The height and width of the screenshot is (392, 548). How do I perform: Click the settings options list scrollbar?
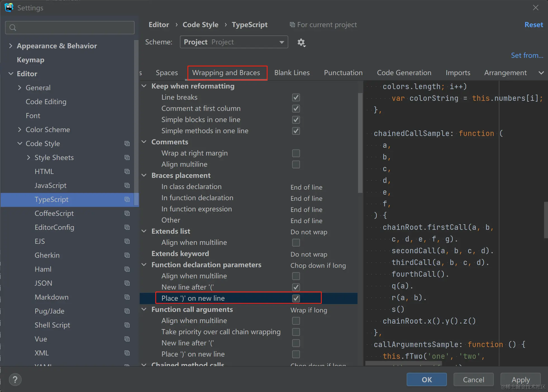tap(360, 142)
